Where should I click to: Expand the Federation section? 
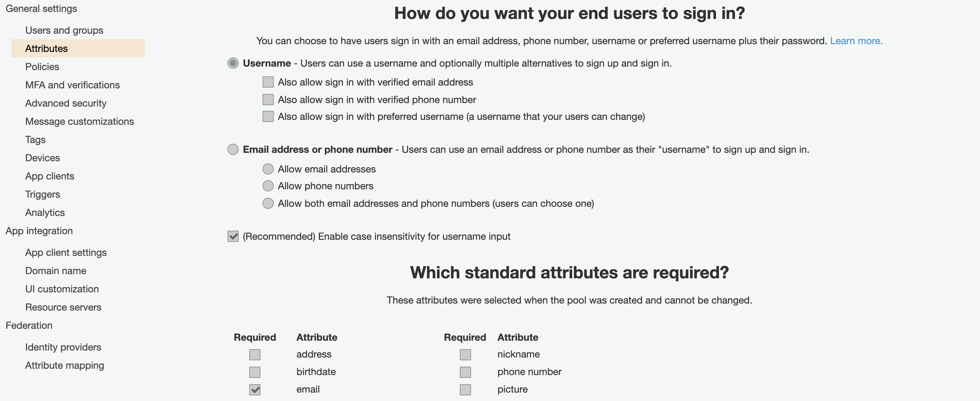tap(29, 325)
